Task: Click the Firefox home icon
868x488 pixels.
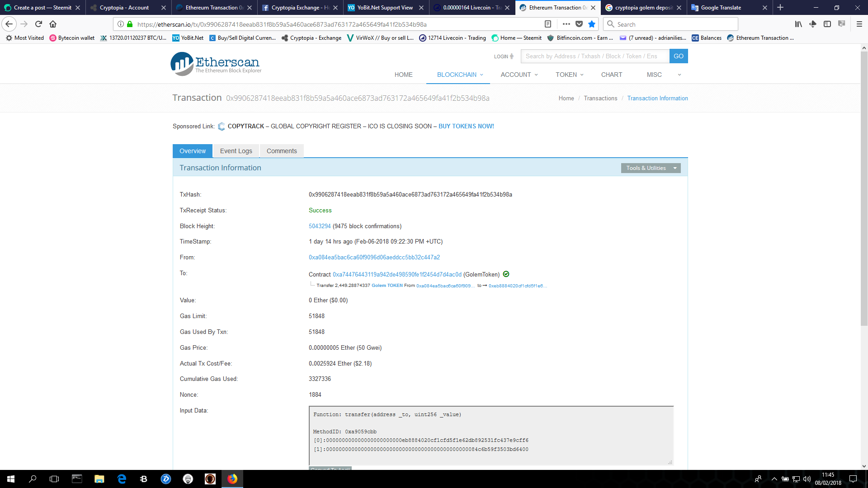Action: click(53, 24)
